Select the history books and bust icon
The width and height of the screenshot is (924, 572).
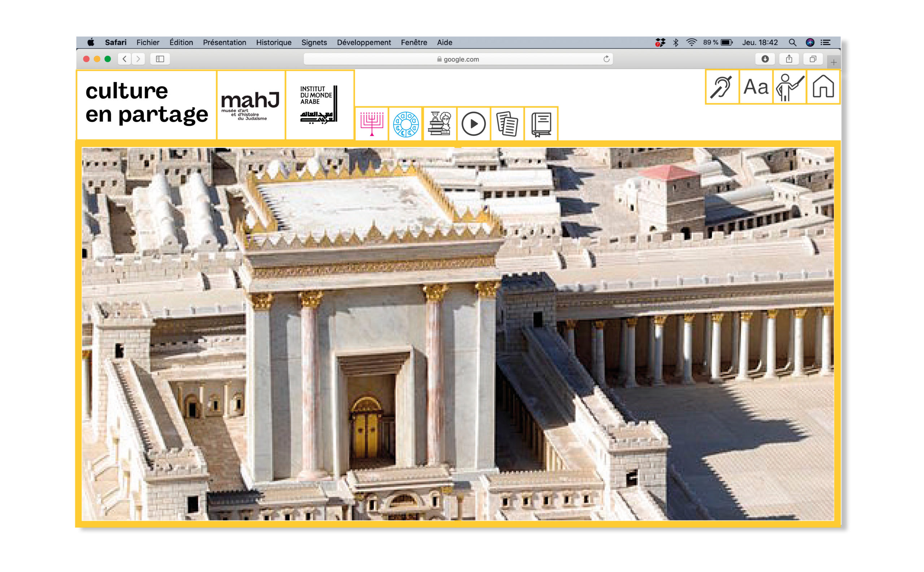point(439,124)
